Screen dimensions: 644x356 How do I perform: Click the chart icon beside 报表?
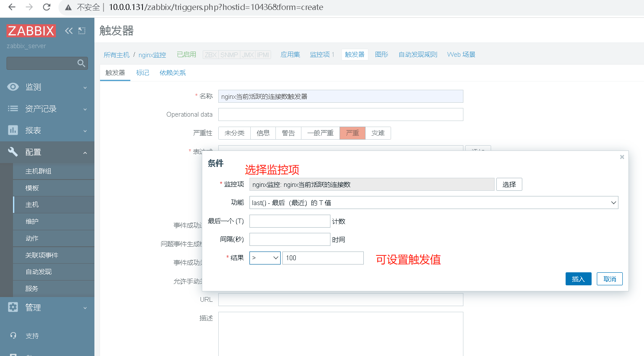pos(13,130)
